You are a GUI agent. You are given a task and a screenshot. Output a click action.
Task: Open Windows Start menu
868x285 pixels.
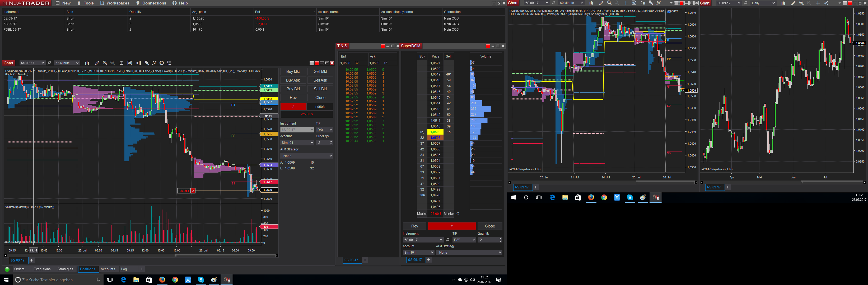6,280
